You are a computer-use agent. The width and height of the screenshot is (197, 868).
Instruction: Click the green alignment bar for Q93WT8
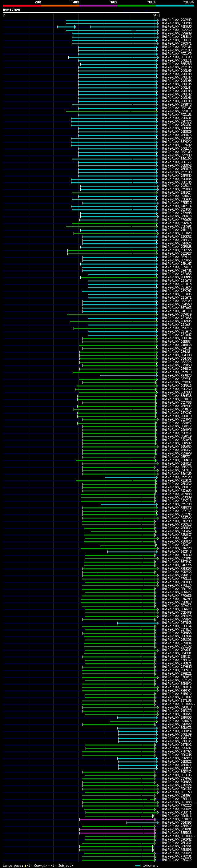pos(112,111)
